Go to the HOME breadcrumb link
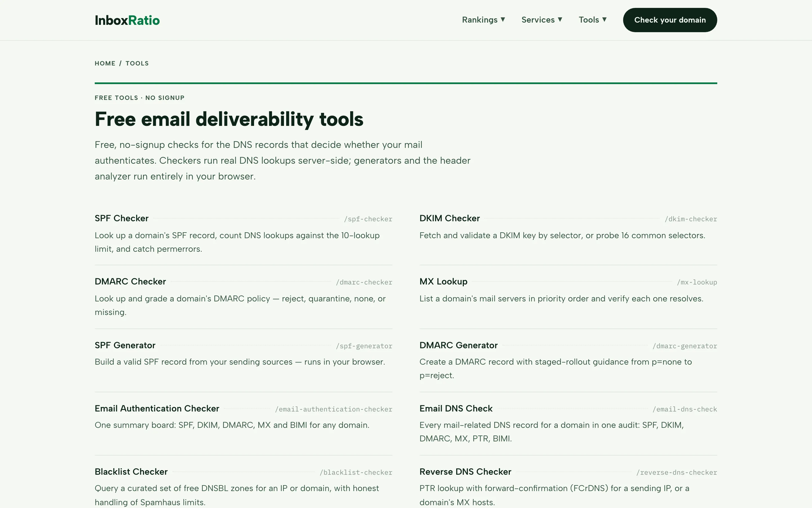The width and height of the screenshot is (812, 508). [x=105, y=63]
